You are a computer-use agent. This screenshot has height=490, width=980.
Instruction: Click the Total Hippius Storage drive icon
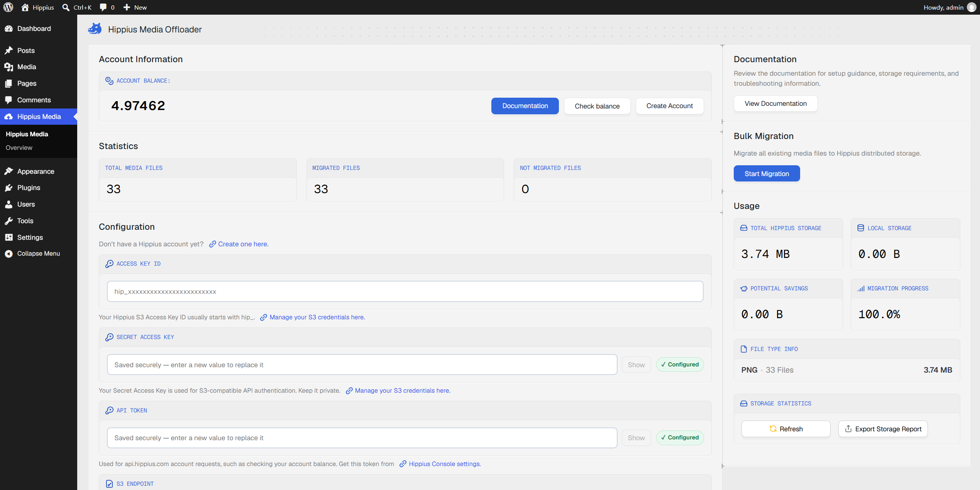744,228
